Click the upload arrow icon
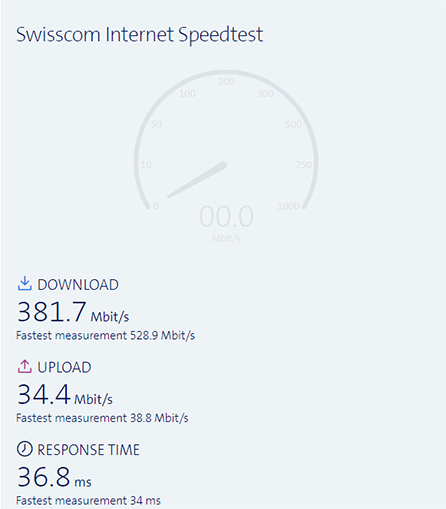This screenshot has height=509, width=446. 24,366
